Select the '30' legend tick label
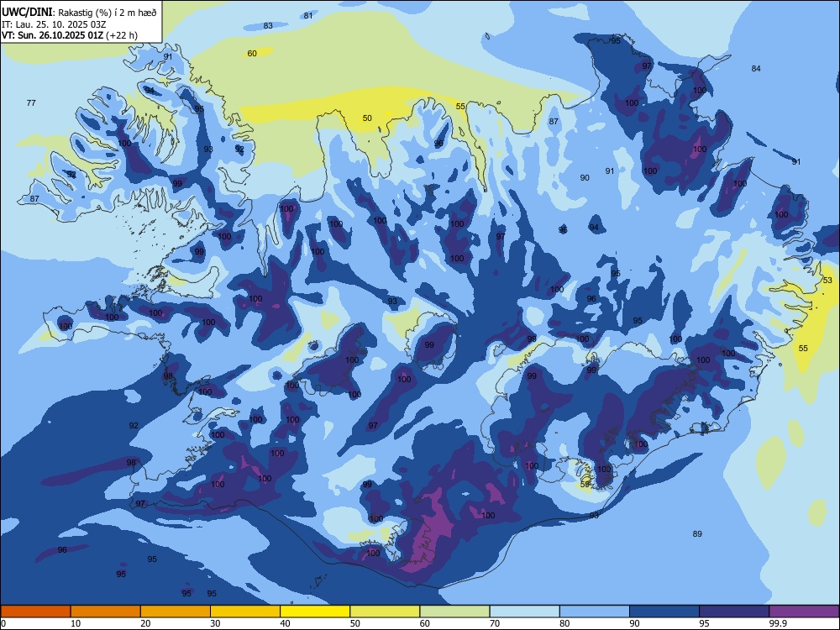Image resolution: width=840 pixels, height=630 pixels. 215,623
